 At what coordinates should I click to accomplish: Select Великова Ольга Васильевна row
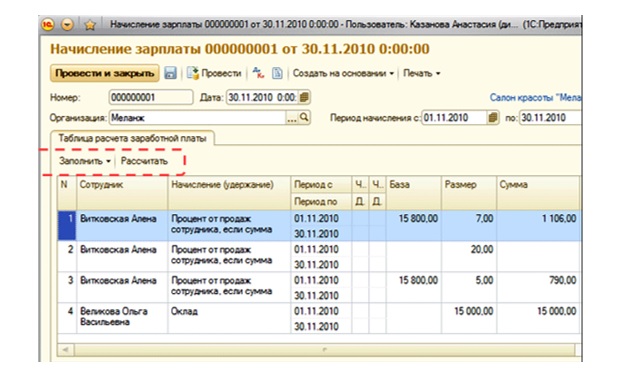point(122,318)
